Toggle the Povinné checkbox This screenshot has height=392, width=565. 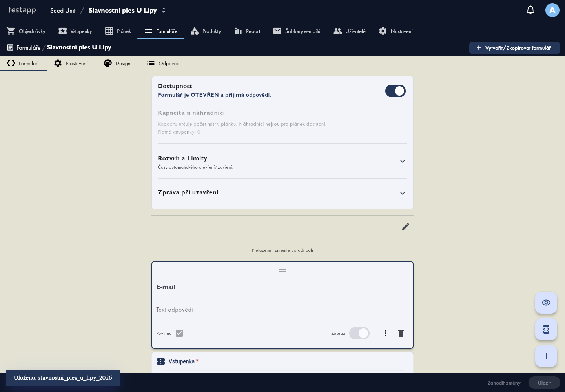pos(179,333)
